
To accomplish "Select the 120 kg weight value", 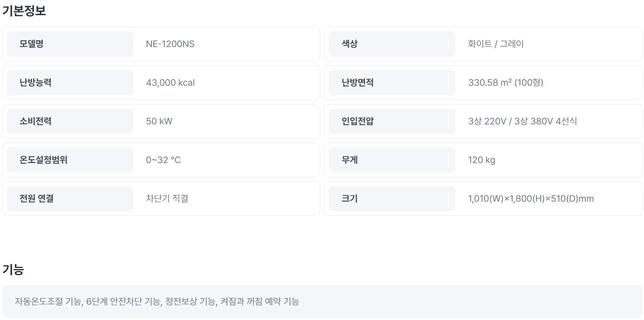I will [x=482, y=160].
